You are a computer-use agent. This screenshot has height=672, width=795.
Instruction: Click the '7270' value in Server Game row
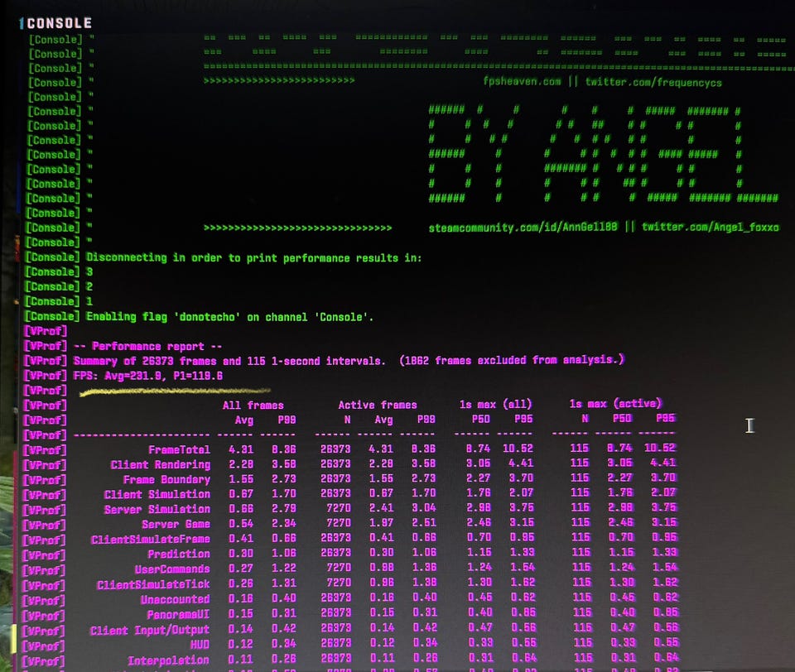pos(338,523)
